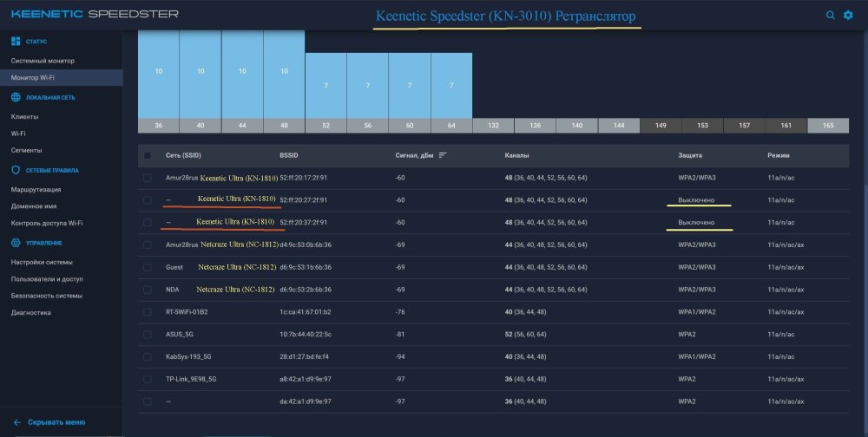Toggle the select-all checkbox in the table header

click(148, 155)
